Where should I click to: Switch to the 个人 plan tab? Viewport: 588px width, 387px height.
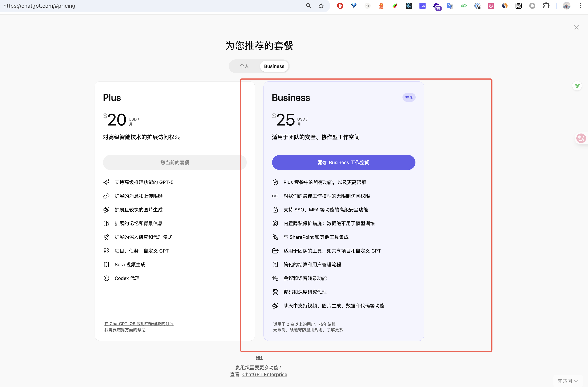pyautogui.click(x=244, y=66)
